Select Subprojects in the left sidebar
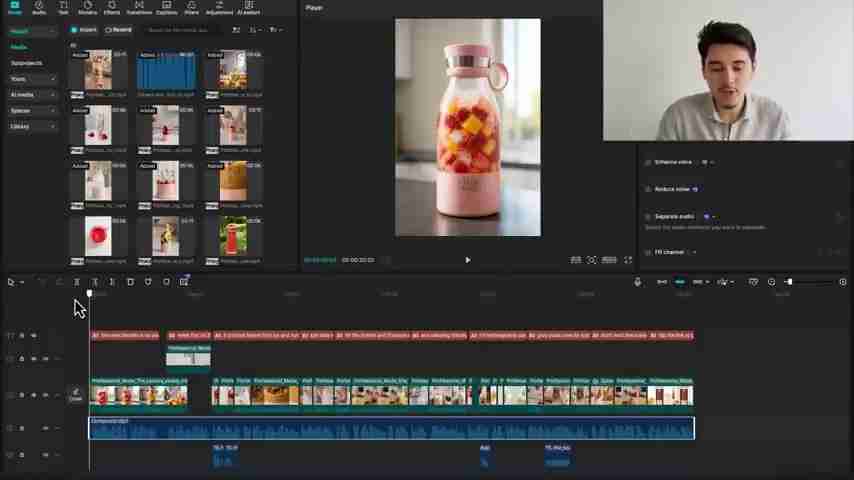This screenshot has width=854, height=480. 27,63
